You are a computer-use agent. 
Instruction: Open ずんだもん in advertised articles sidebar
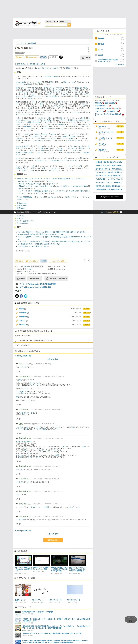(x=102, y=144)
